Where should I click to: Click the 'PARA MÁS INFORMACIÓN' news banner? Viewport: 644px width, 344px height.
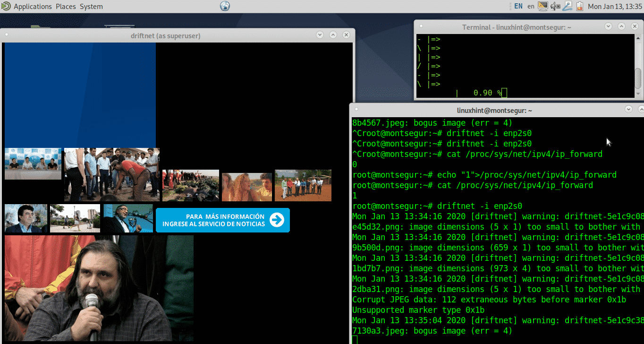(223, 220)
